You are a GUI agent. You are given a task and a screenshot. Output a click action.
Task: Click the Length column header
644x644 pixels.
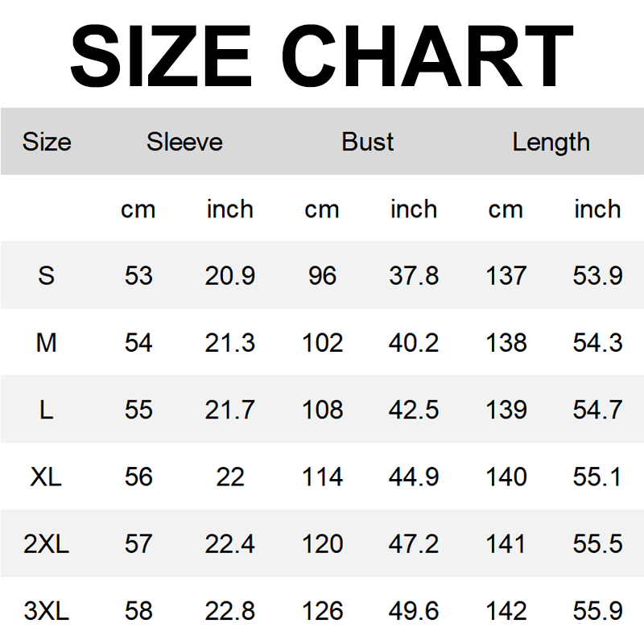pos(551,142)
